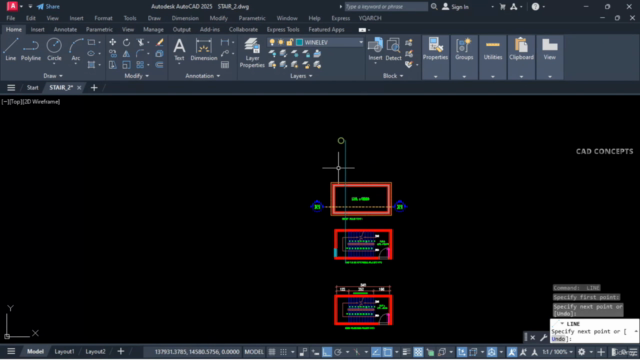Viewport: 640px width, 360px height.
Task: Select the Line tool
Action: 11,49
